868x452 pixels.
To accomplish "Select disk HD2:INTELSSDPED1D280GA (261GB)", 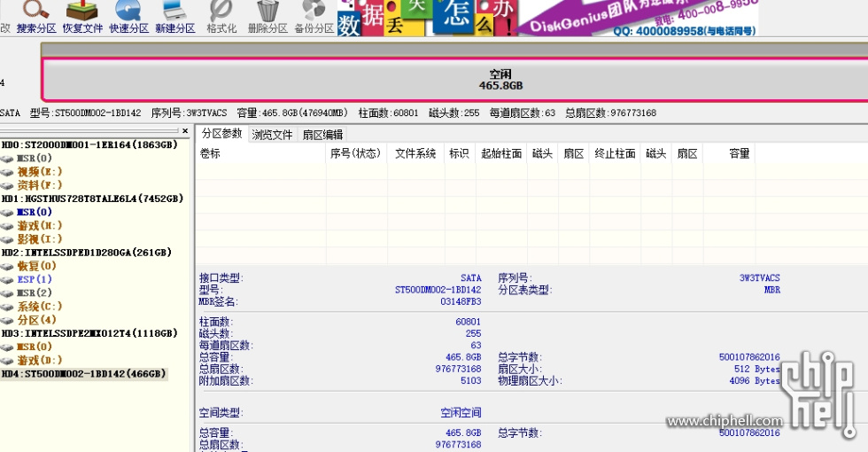I will pyautogui.click(x=87, y=252).
